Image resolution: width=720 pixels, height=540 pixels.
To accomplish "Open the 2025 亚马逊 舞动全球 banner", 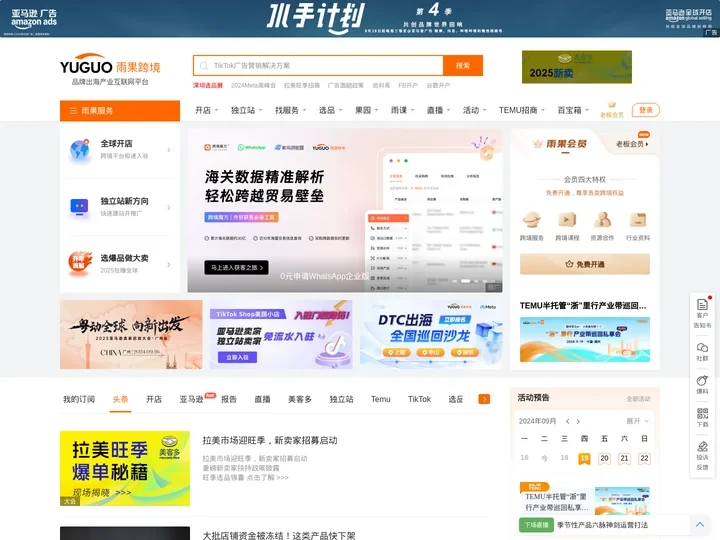I will click(x=131, y=334).
